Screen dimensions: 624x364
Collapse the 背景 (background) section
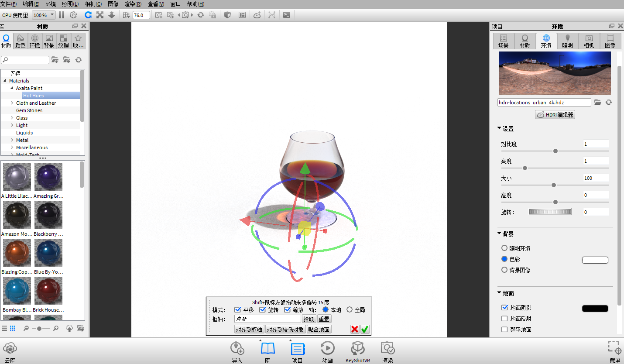(499, 234)
